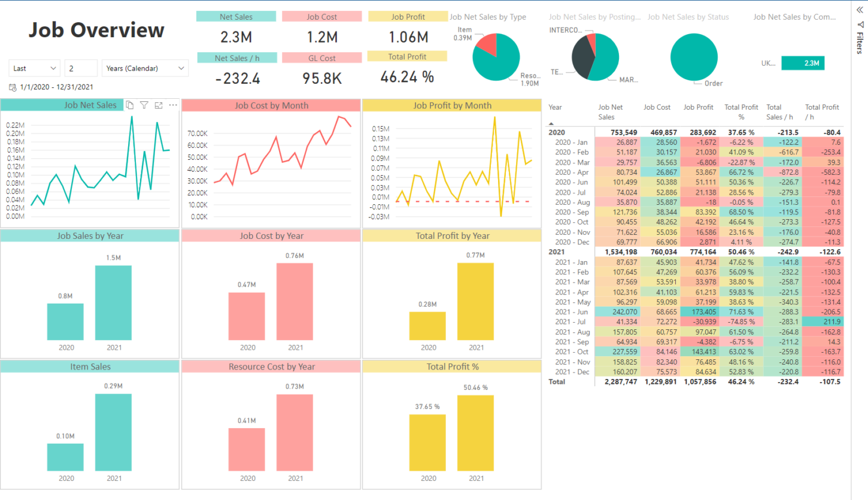Select the 2021 bar in Item Sales chart
Viewport: 868px width, 500px height.
114,432
